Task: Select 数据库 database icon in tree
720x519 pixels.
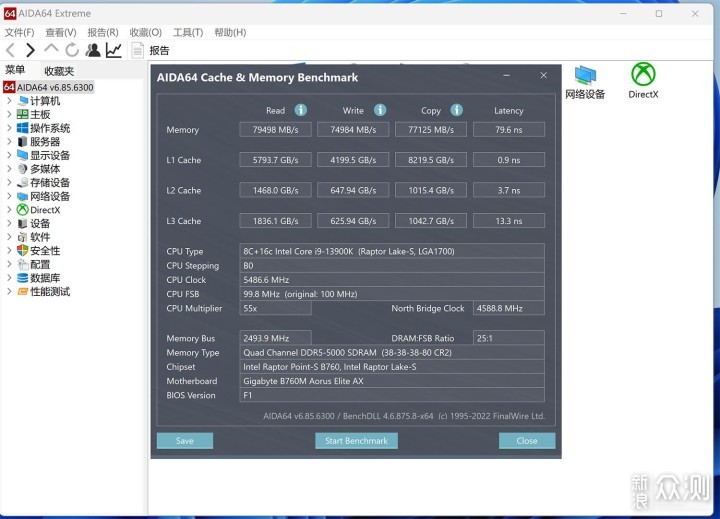Action: 22,278
